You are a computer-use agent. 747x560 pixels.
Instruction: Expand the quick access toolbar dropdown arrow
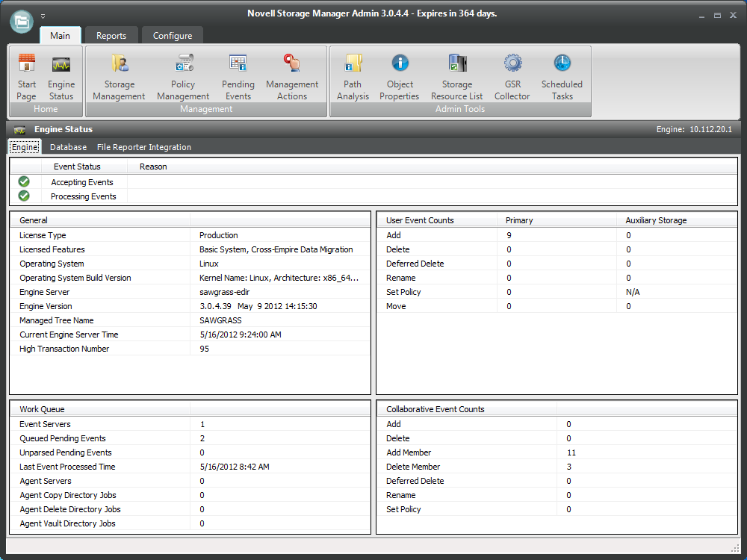point(43,16)
